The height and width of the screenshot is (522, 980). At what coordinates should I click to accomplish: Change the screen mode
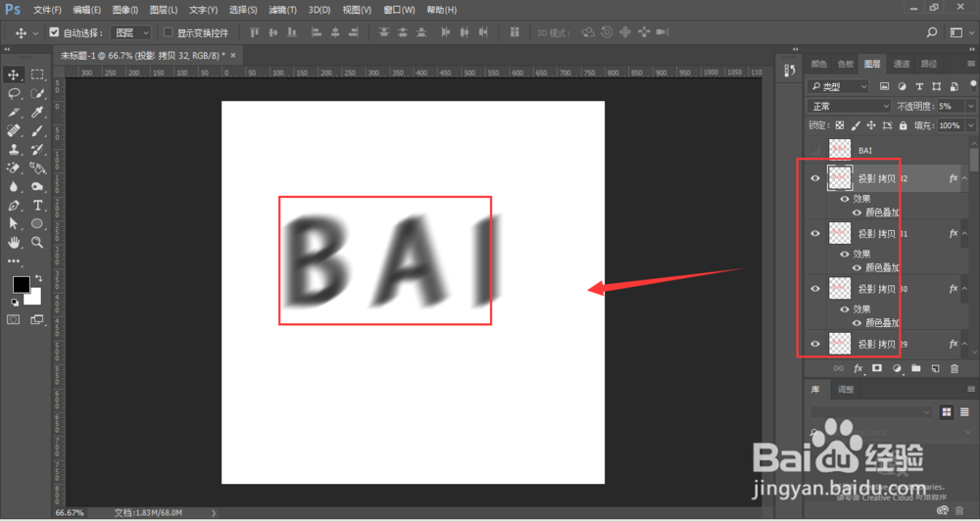37,319
